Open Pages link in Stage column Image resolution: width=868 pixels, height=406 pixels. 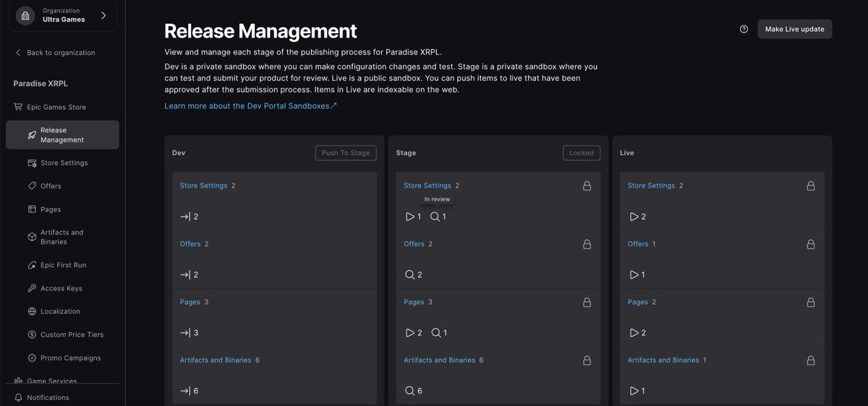[x=414, y=302]
